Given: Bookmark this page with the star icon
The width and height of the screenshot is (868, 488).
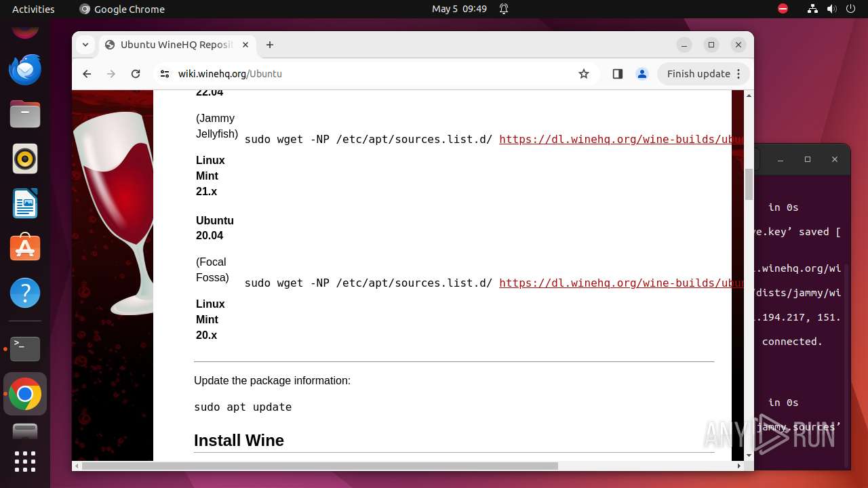Looking at the screenshot, I should 584,74.
